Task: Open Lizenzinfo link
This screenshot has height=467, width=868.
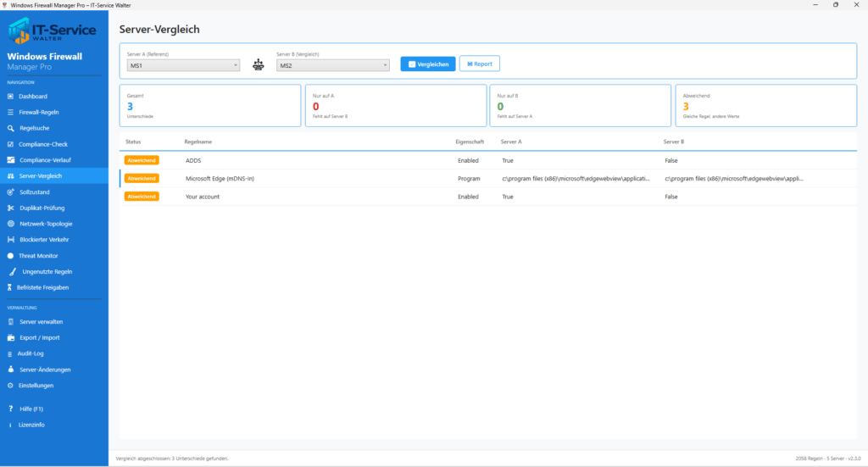Action: (54, 425)
